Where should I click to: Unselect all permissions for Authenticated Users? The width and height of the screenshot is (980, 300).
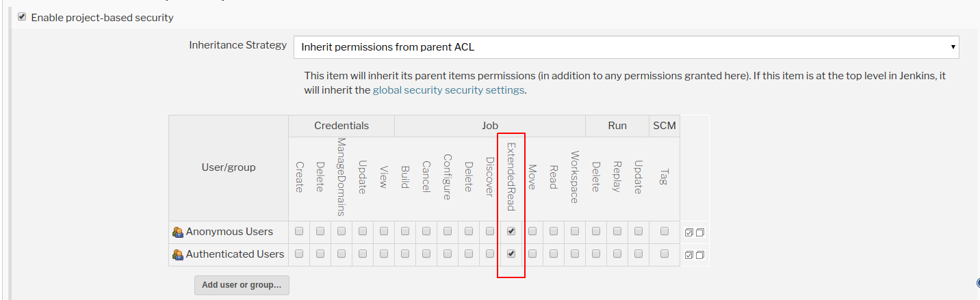(700, 255)
